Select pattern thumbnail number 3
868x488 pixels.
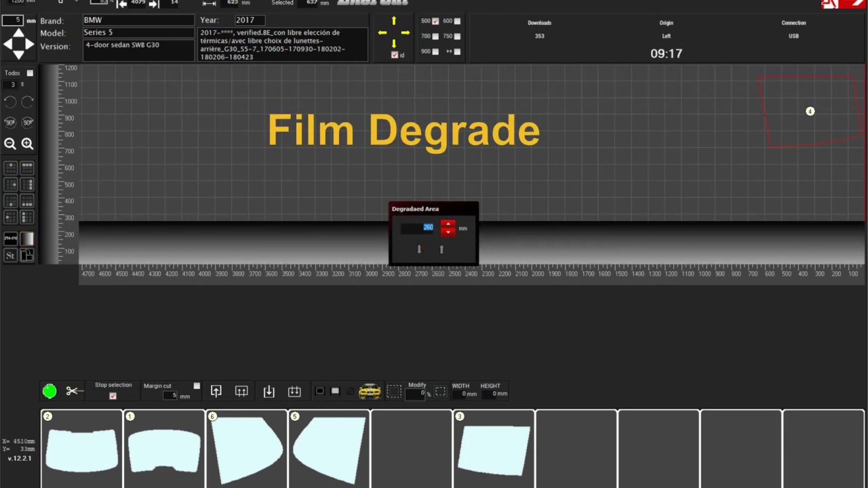494,449
